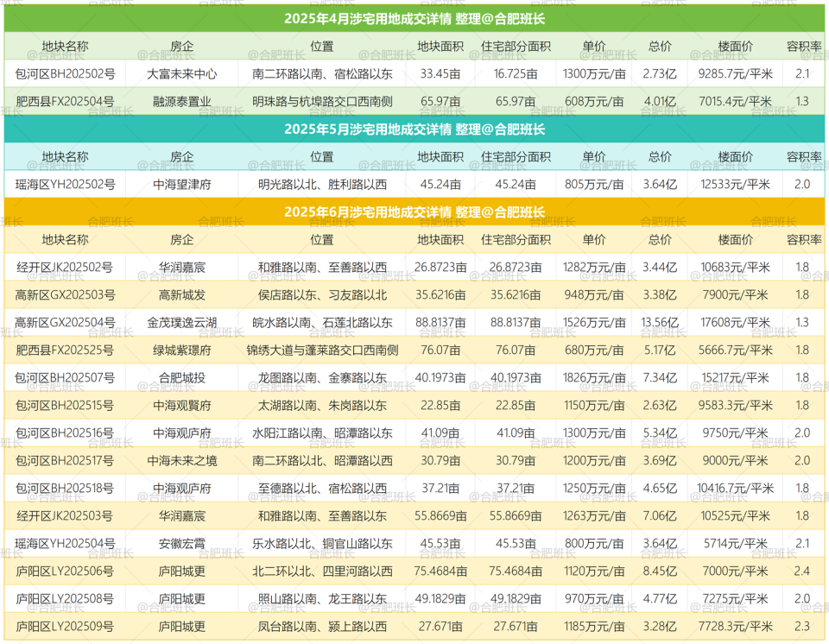Click location 和雅路以南、至善路以东

tap(322, 516)
